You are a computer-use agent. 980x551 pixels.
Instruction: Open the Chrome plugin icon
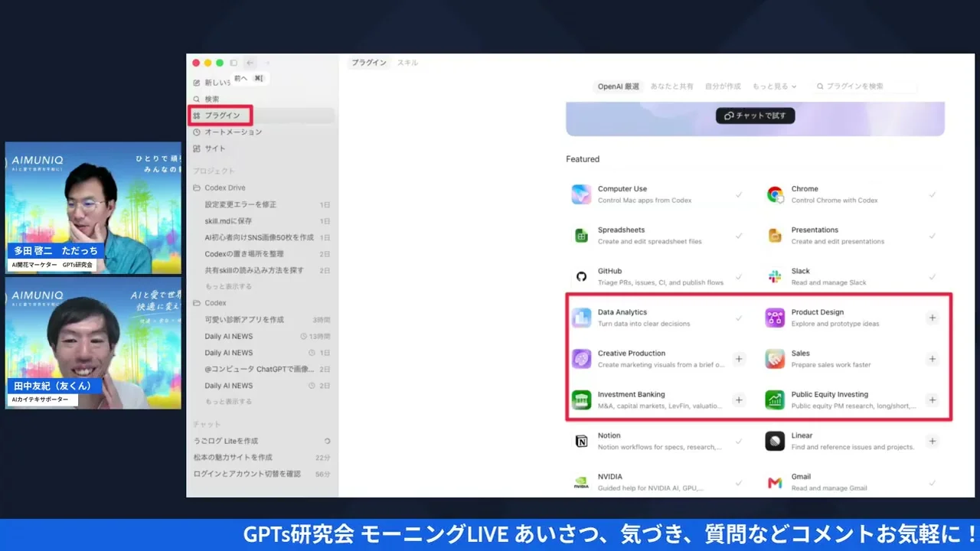point(775,194)
